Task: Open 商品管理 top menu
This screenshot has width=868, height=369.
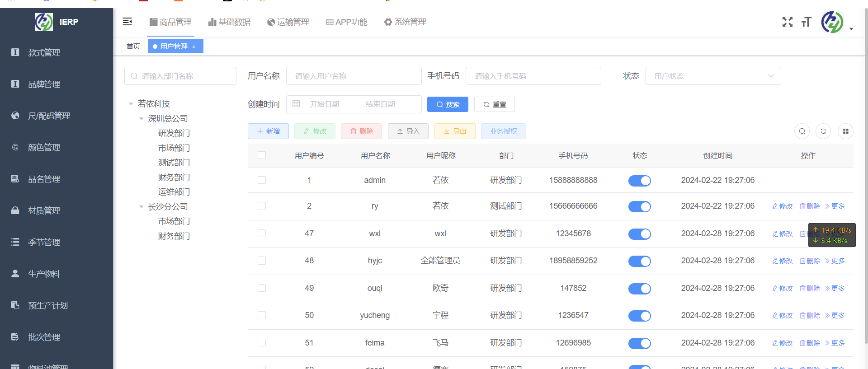Action: tap(171, 22)
